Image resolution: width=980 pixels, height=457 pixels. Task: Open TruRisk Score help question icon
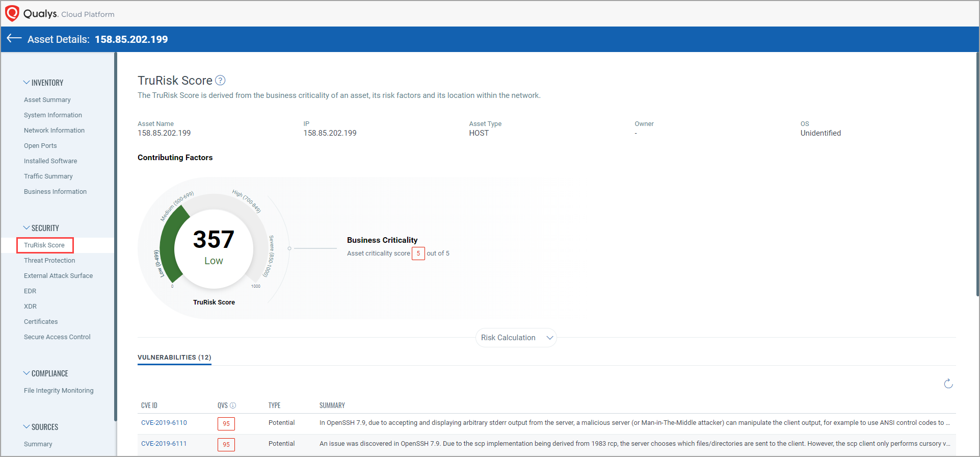coord(220,81)
